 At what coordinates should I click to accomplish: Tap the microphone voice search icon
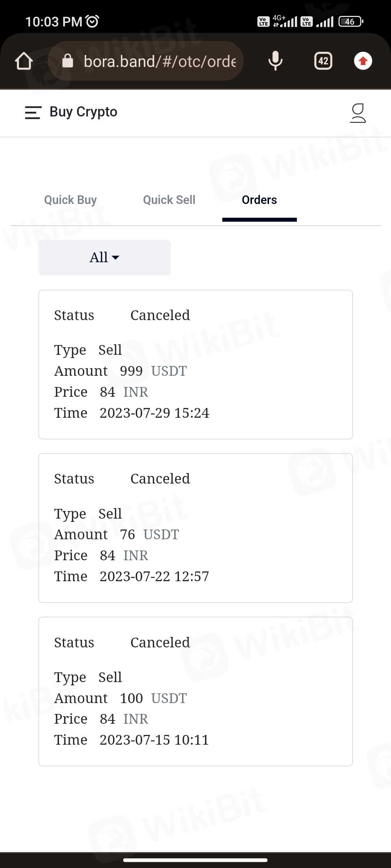275,61
